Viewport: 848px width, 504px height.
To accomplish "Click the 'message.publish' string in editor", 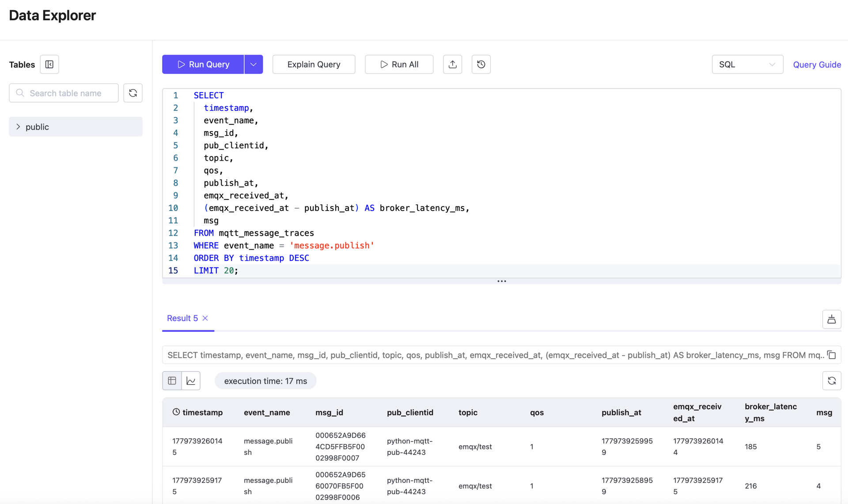I will pos(332,245).
